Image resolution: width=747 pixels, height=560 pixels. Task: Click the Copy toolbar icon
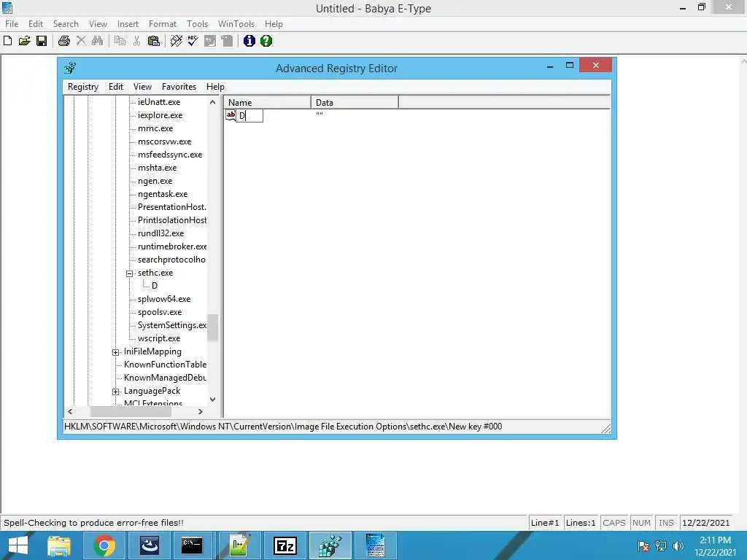pyautogui.click(x=120, y=41)
